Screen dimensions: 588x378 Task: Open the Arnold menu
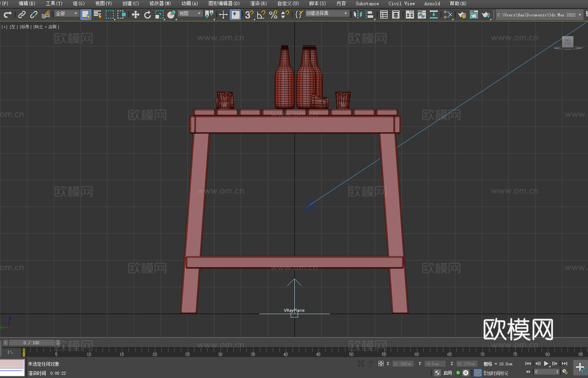(x=432, y=3)
